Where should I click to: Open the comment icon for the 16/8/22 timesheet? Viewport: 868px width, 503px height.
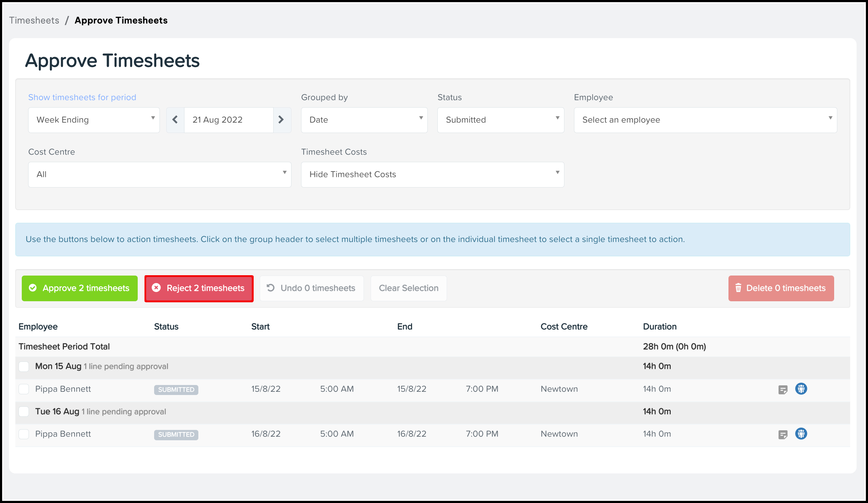(783, 435)
